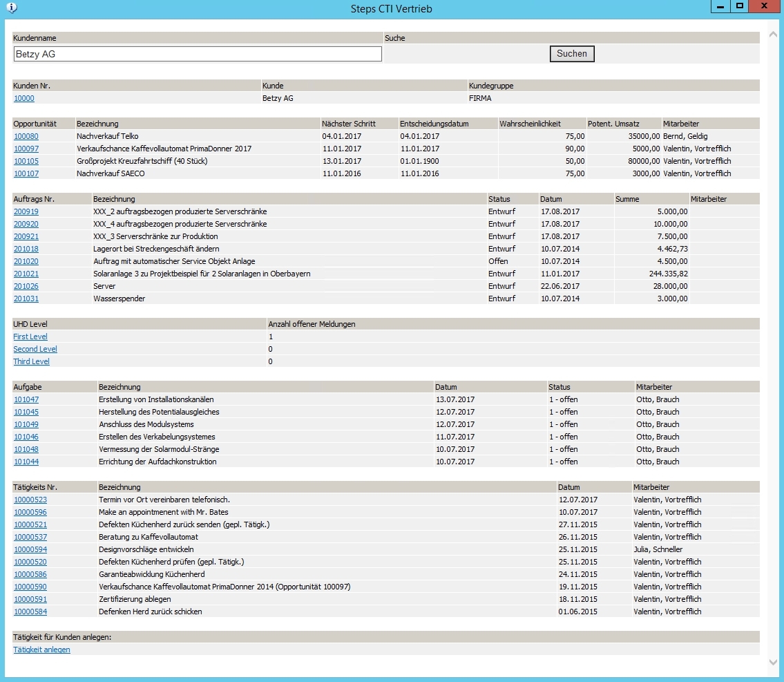Click 'Garantieabwicklung Küchenherd' activity text
Screen dimensions: 784x682
click(152, 574)
